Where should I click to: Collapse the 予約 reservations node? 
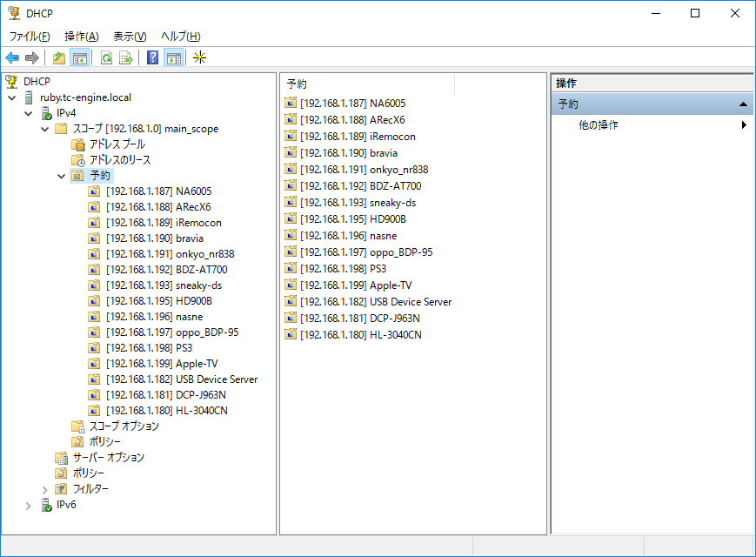[x=61, y=176]
